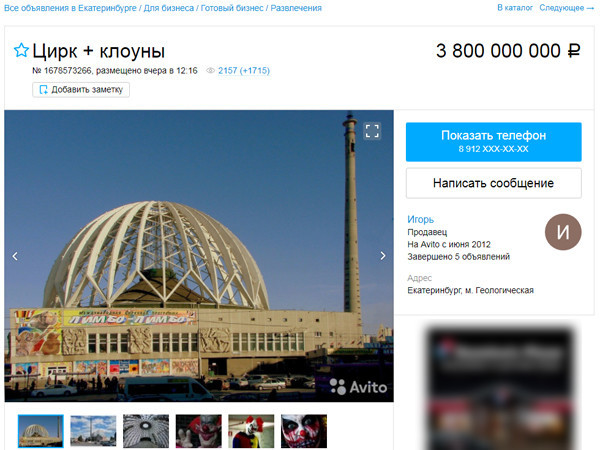Open Готовый бизнес breadcrumb category
Image resolution: width=600 pixels, height=450 pixels.
click(232, 8)
